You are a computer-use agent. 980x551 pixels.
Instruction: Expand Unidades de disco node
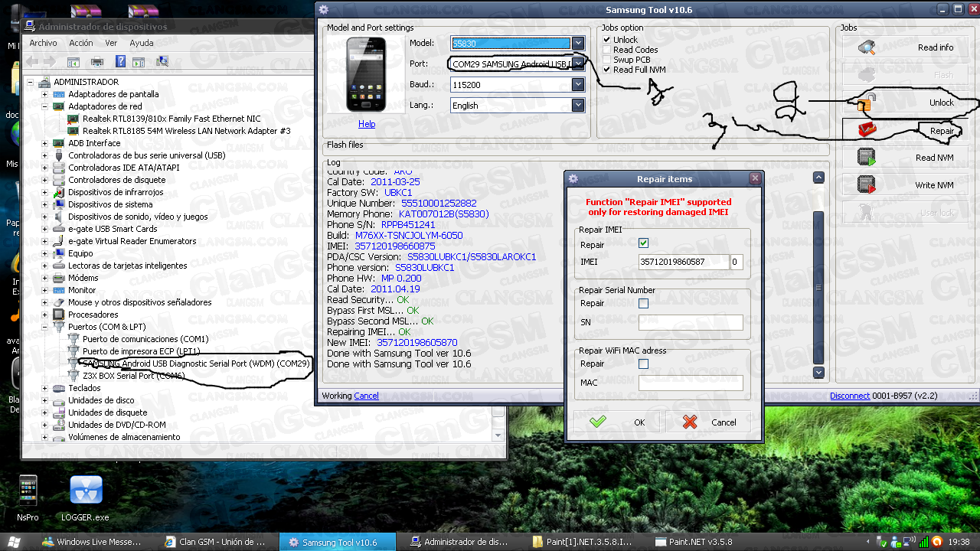[x=44, y=400]
